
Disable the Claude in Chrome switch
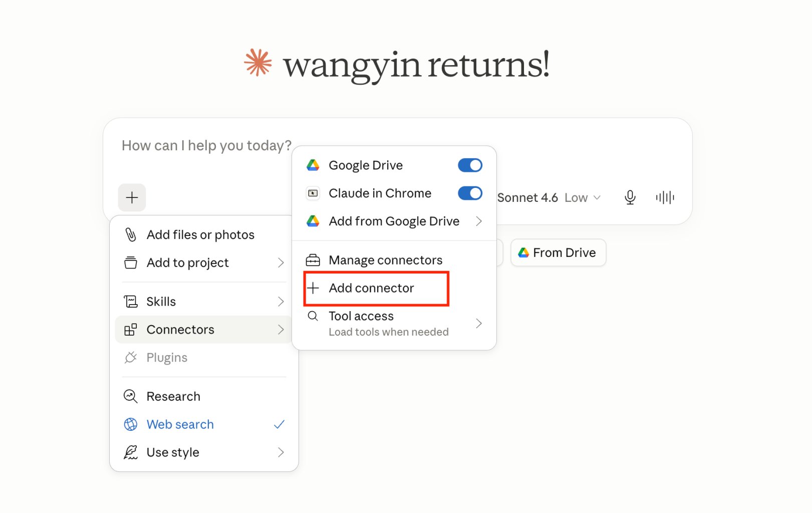click(470, 193)
